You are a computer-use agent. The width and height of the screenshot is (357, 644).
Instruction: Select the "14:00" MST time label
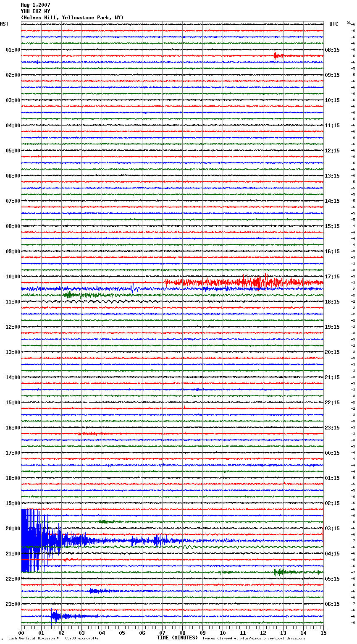coord(13,377)
